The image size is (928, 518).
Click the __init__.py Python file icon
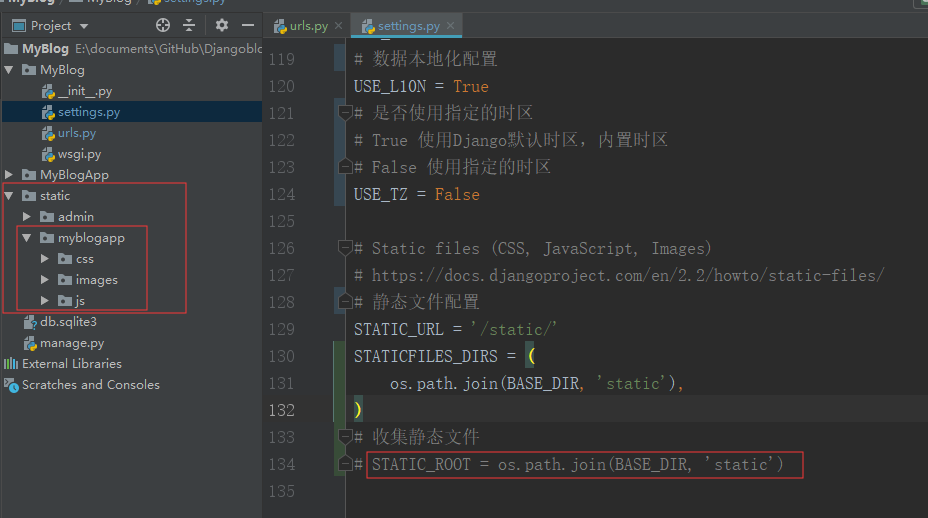pos(49,91)
